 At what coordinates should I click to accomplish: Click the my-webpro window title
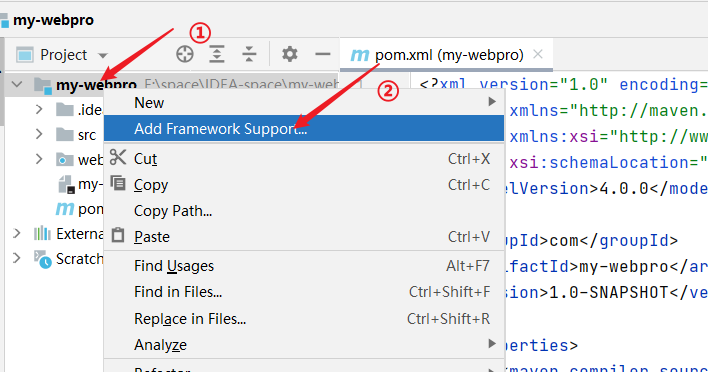coord(53,20)
